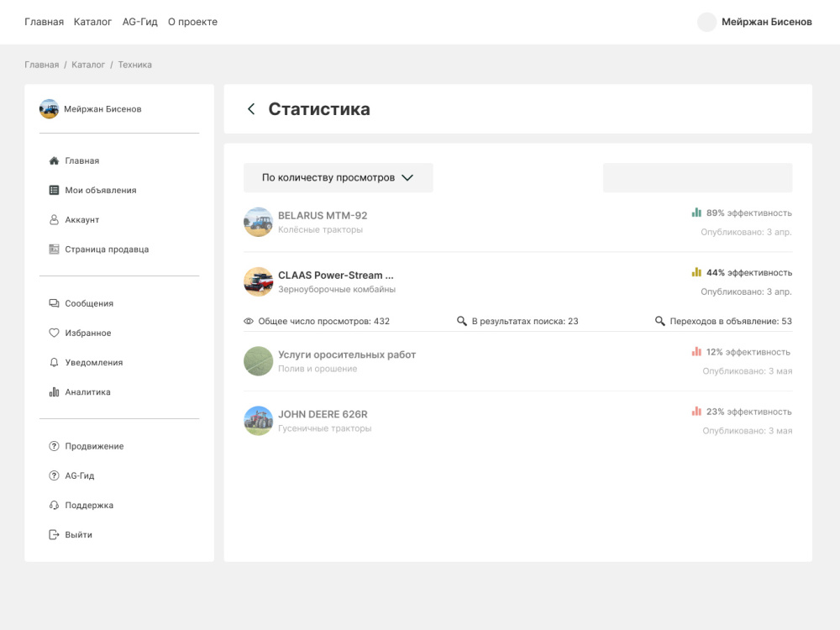Click the CLAAS Power-Stream combine thumbnail
The height and width of the screenshot is (630, 840).
click(x=258, y=281)
